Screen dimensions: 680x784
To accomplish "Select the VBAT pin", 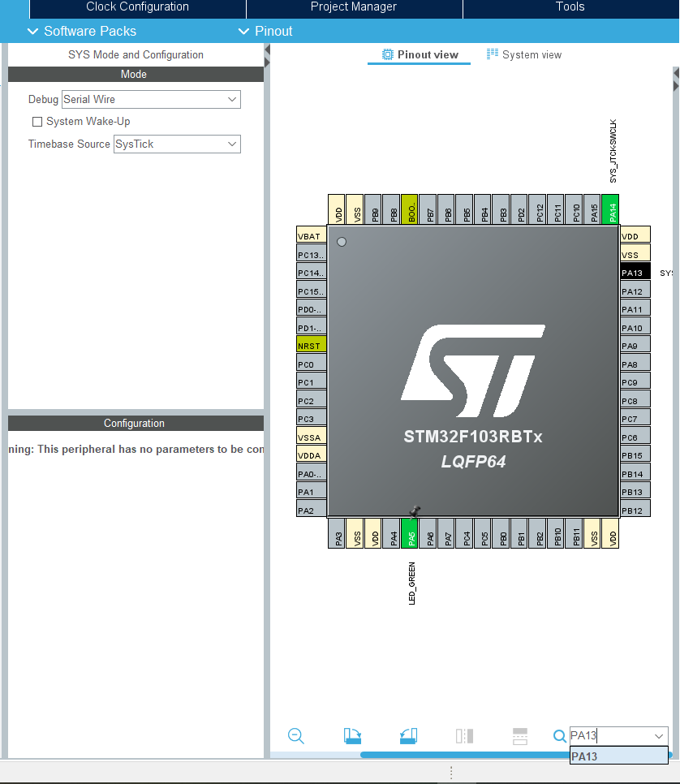I will pos(312,236).
